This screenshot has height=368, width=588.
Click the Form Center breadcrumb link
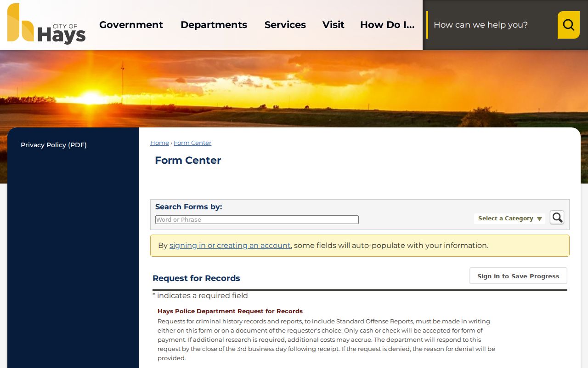192,143
